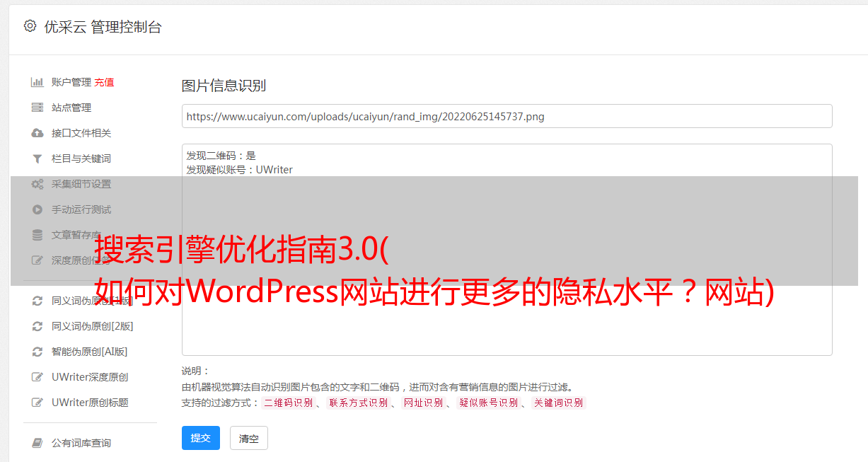Click the server icon next to 站点管理

pos(37,108)
